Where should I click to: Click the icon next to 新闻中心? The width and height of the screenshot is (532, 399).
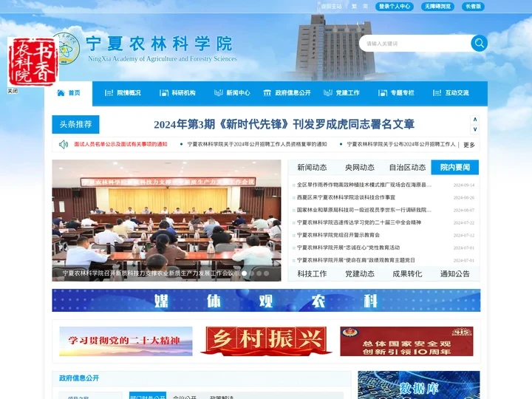pos(219,92)
